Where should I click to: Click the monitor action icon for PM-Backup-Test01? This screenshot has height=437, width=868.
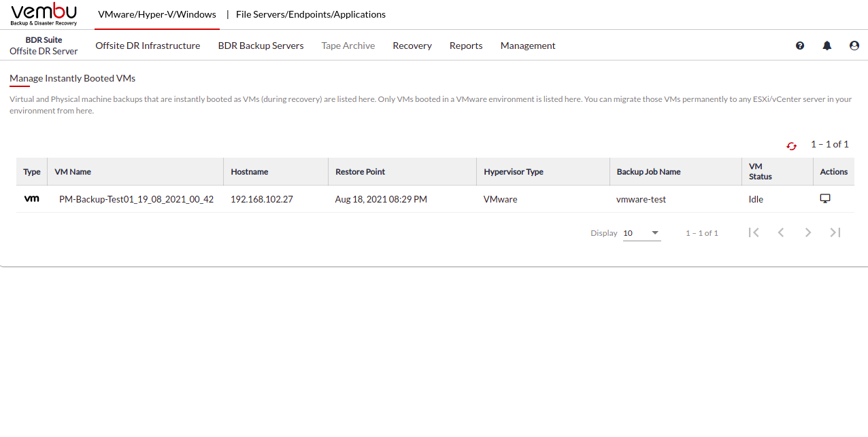point(825,198)
